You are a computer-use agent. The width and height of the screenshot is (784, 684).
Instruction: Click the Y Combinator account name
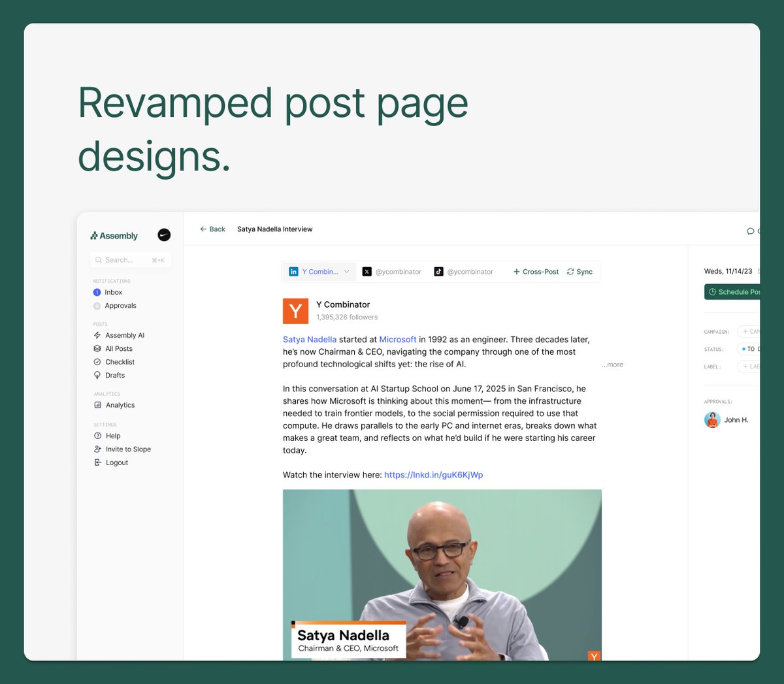coord(343,304)
